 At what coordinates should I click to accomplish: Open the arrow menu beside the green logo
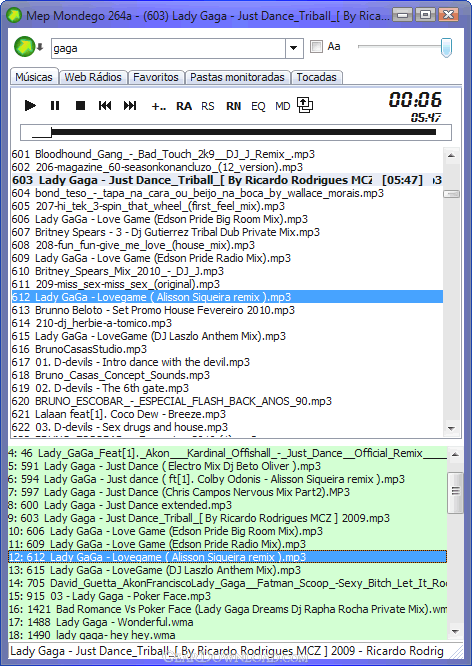pos(40,47)
